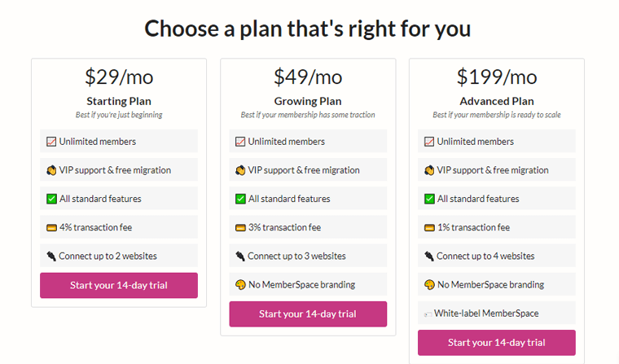Click the credit card icon beside 1% transaction fee
Image resolution: width=619 pixels, height=364 pixels.
click(x=429, y=228)
